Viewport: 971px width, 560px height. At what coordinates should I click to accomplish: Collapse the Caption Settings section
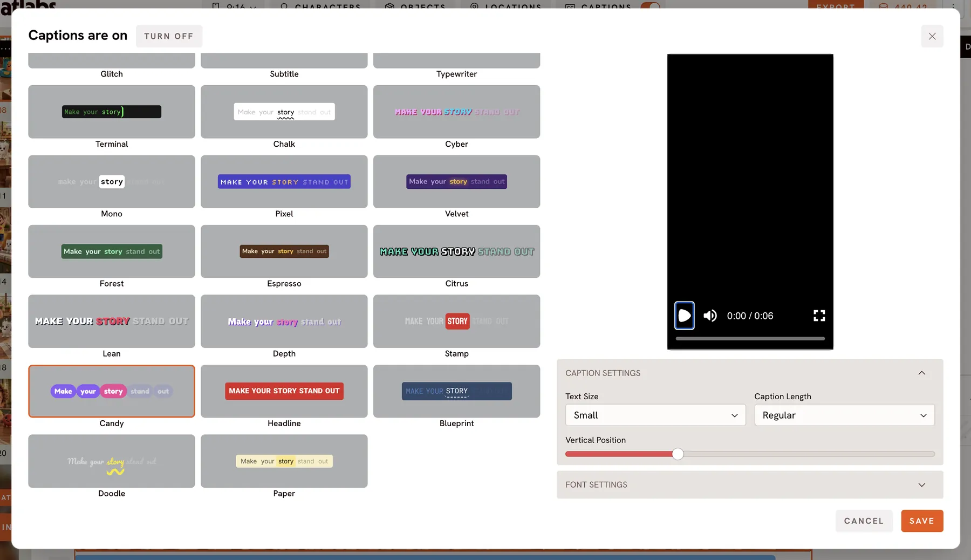tap(750, 373)
